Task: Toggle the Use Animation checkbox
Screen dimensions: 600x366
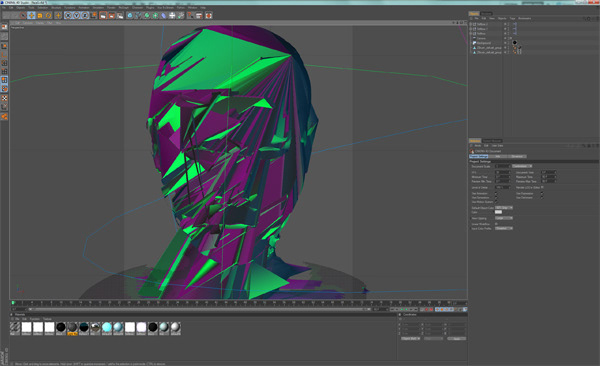Action: (496, 193)
